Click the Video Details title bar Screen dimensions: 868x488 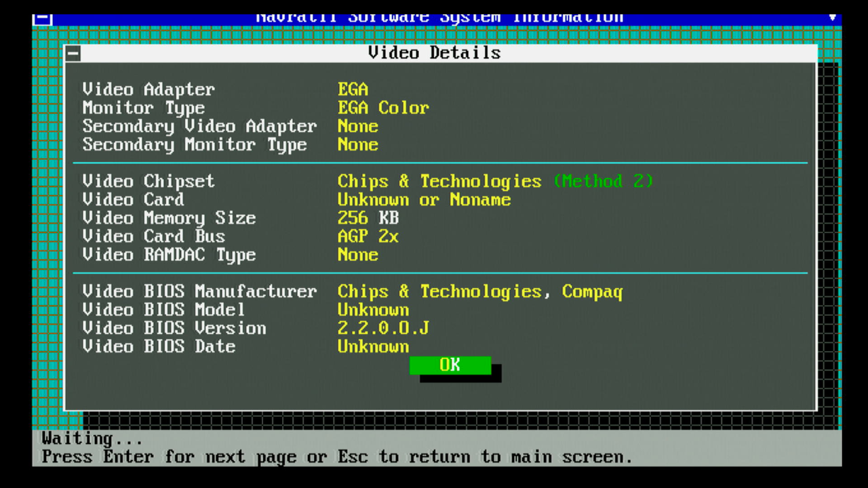(x=434, y=53)
